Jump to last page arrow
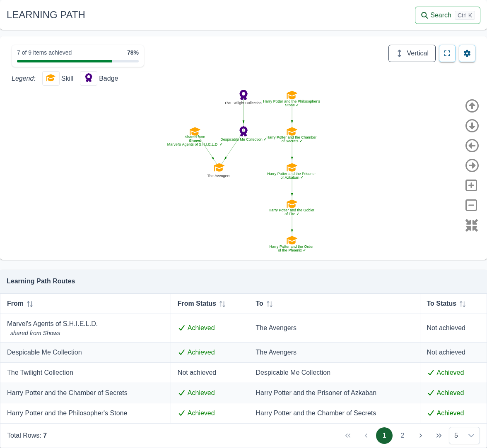The image size is (487, 448). [x=439, y=435]
